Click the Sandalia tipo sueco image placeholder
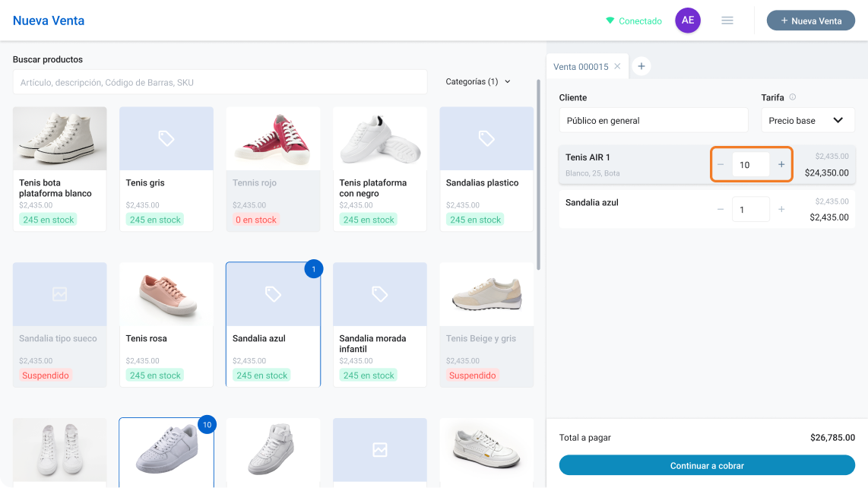The height and width of the screenshot is (488, 868). [60, 294]
